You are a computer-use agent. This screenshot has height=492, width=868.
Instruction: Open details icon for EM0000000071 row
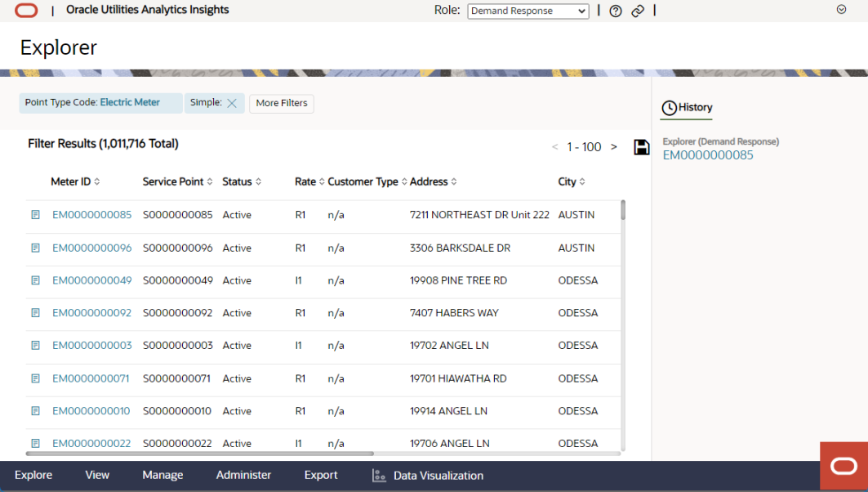pyautogui.click(x=35, y=378)
